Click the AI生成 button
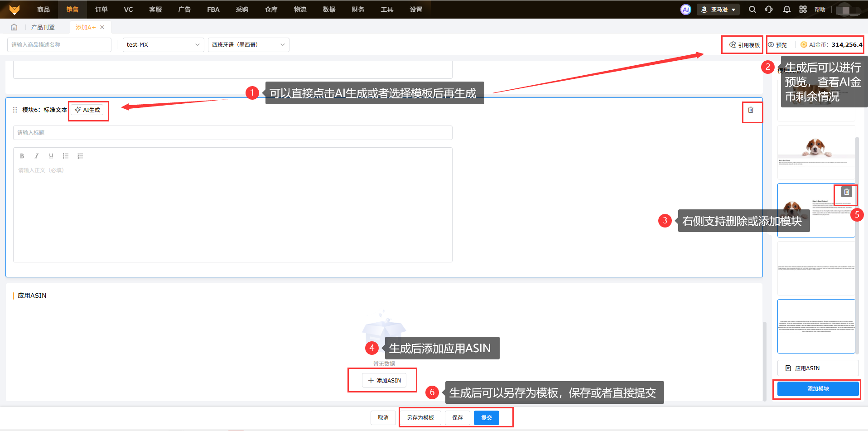This screenshot has height=431, width=868. pyautogui.click(x=87, y=110)
